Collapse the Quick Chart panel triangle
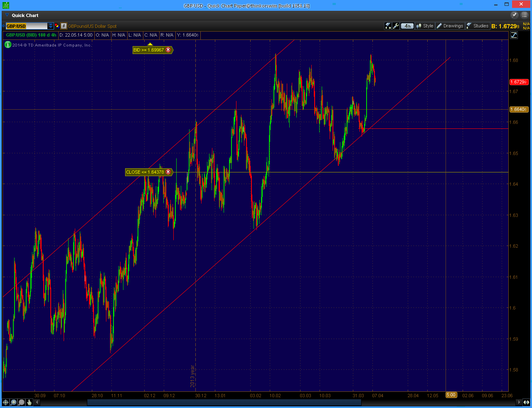532x408 pixels. coord(7,15)
